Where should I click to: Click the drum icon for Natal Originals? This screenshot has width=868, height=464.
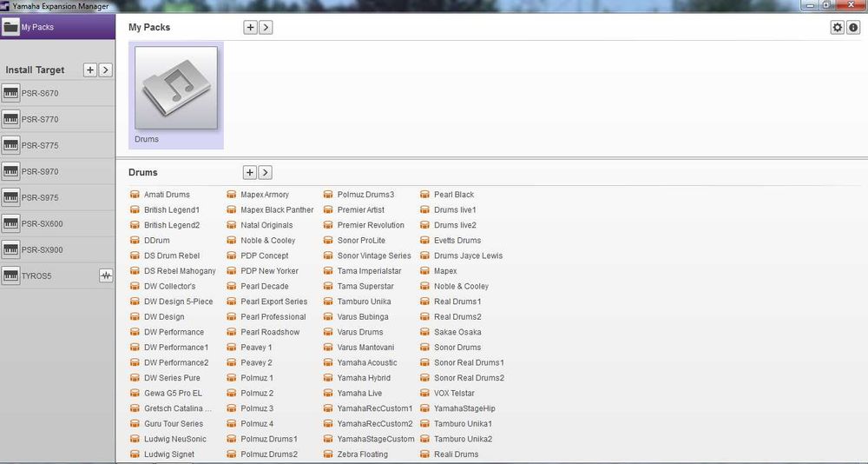click(x=232, y=225)
